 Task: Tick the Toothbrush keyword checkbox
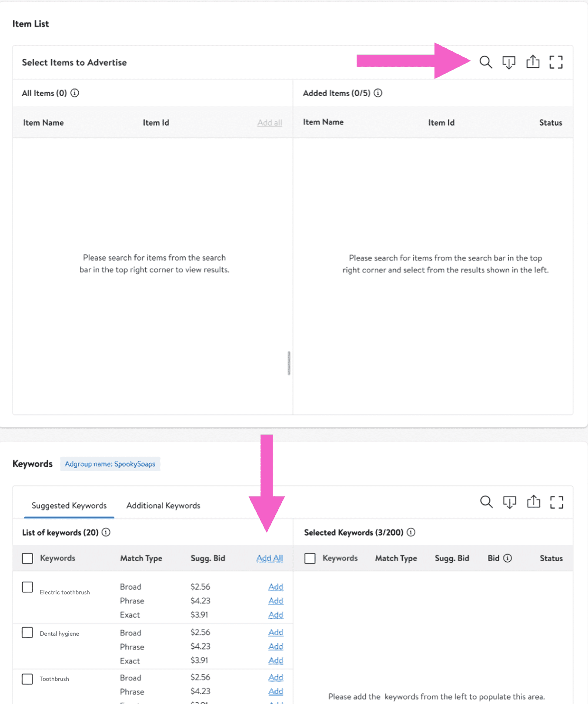tap(27, 679)
